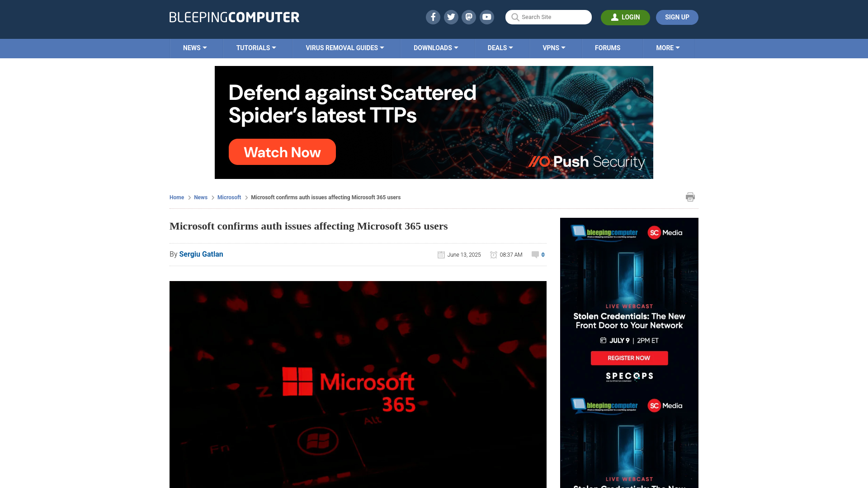Expand the VPNs dropdown menu
868x488 pixels.
[x=554, y=48]
